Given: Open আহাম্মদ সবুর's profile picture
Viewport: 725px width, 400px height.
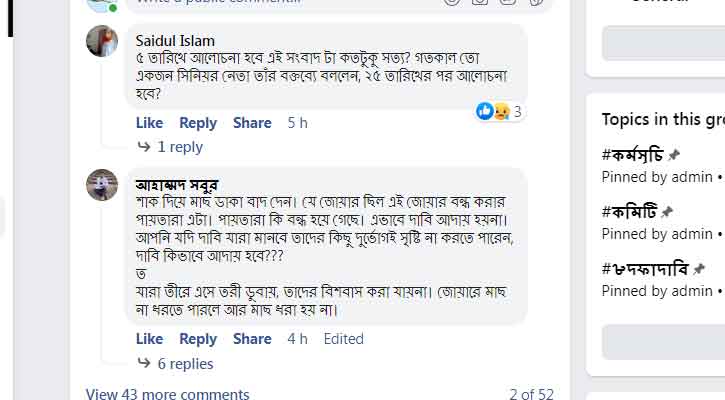Looking at the screenshot, I should tap(102, 184).
